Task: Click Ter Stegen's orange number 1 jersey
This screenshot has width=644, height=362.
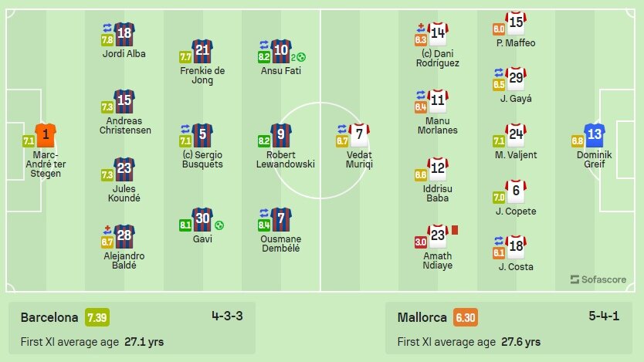Action: (x=46, y=135)
